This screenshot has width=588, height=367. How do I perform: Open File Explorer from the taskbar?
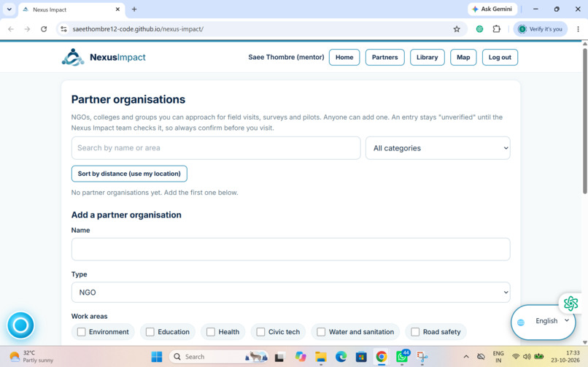[x=320, y=357]
